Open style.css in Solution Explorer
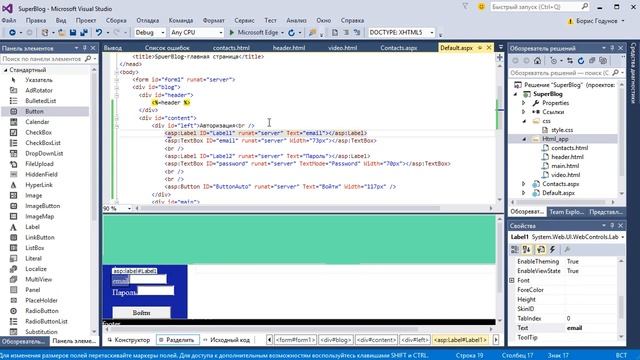640x360 pixels. click(x=562, y=130)
